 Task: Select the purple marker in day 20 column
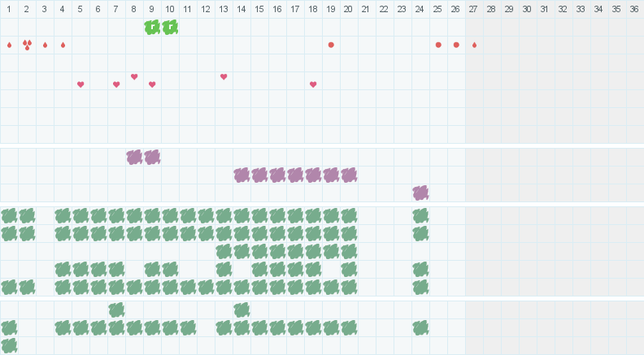click(349, 175)
